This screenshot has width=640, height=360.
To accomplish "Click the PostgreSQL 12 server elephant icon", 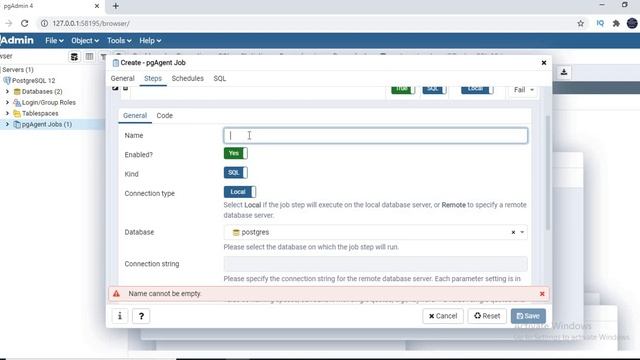I will [x=7, y=81].
